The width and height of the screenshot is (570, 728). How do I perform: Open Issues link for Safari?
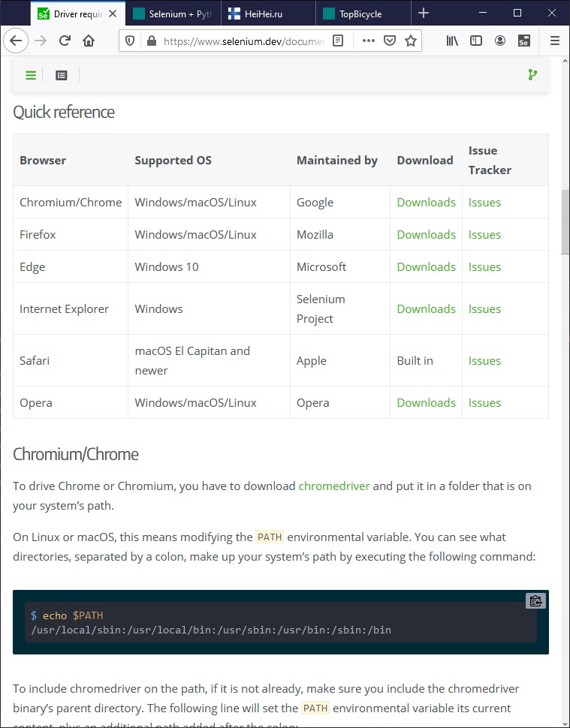(484, 361)
